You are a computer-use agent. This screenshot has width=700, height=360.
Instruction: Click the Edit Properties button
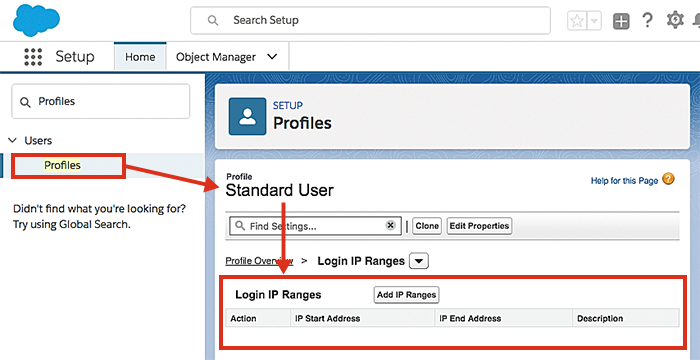click(x=479, y=226)
